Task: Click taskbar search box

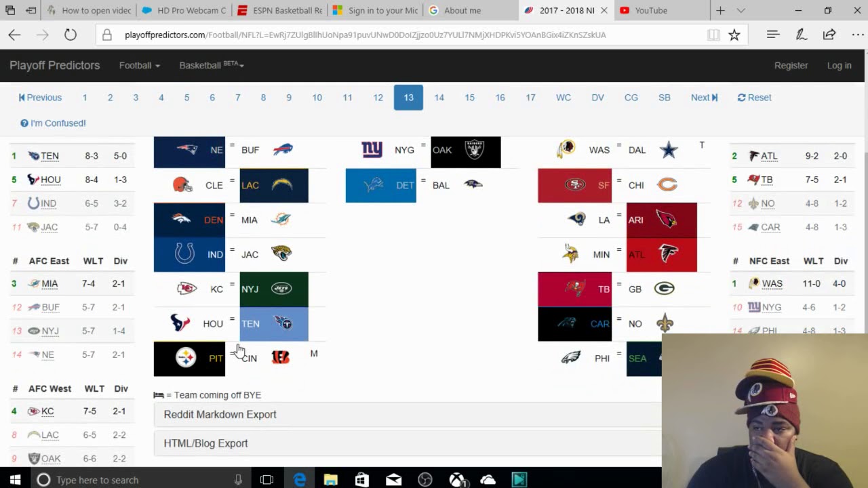Action: [x=140, y=480]
